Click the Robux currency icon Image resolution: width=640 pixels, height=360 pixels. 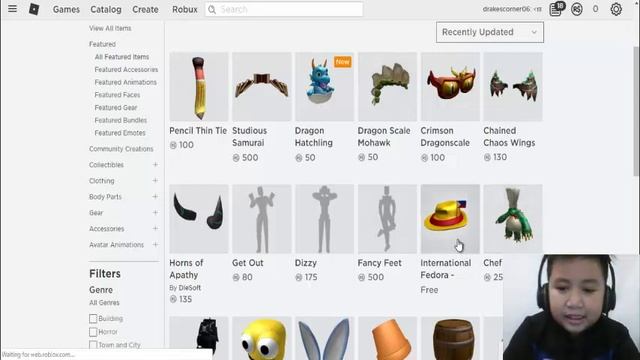pyautogui.click(x=577, y=9)
